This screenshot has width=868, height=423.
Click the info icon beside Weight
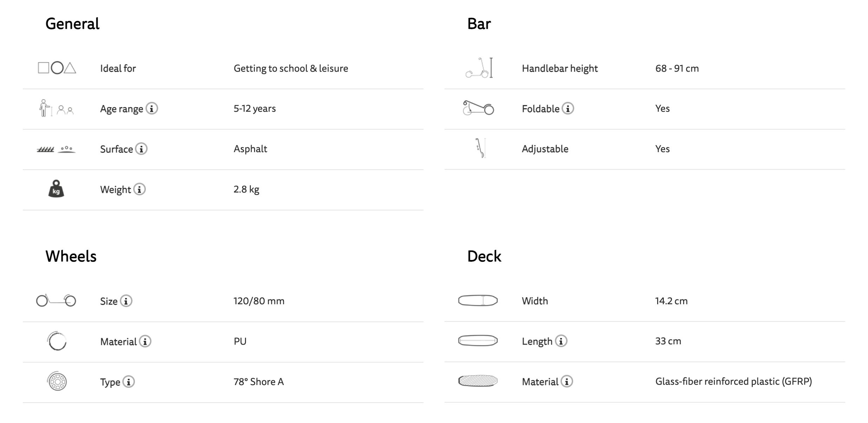coord(140,189)
